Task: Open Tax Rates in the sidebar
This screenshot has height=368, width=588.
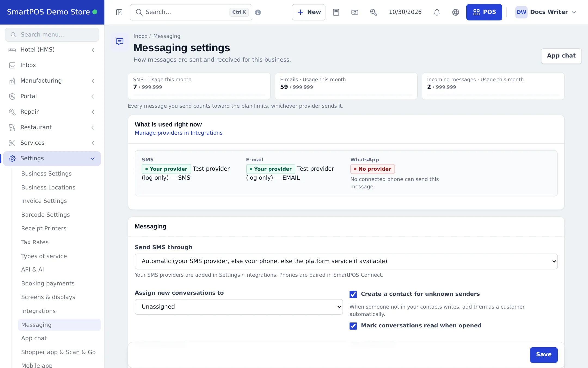Action: (x=35, y=242)
